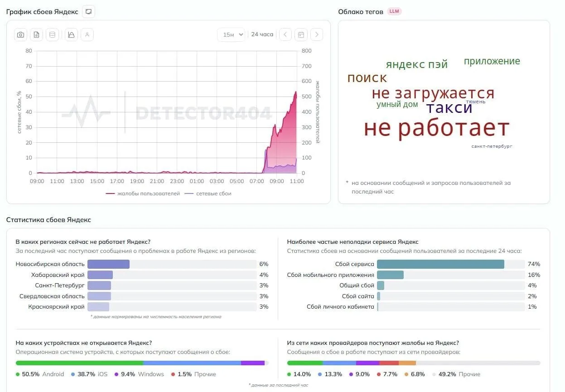Click the LLM badge next to Облако тегов

click(394, 11)
